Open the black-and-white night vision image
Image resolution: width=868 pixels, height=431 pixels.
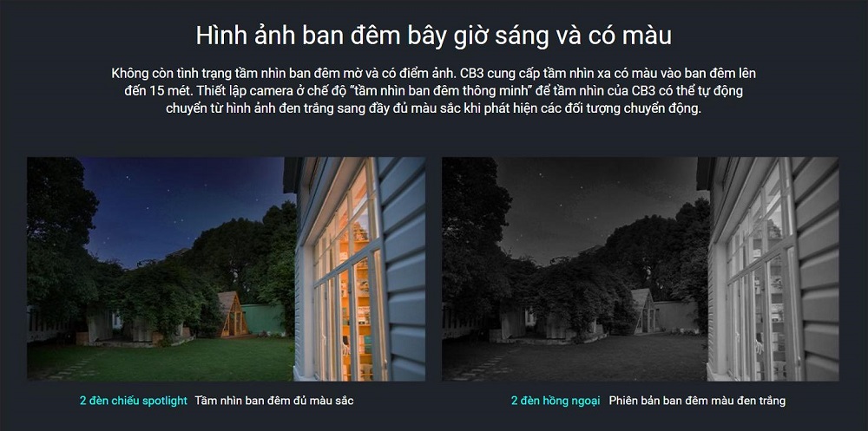pos(640,269)
